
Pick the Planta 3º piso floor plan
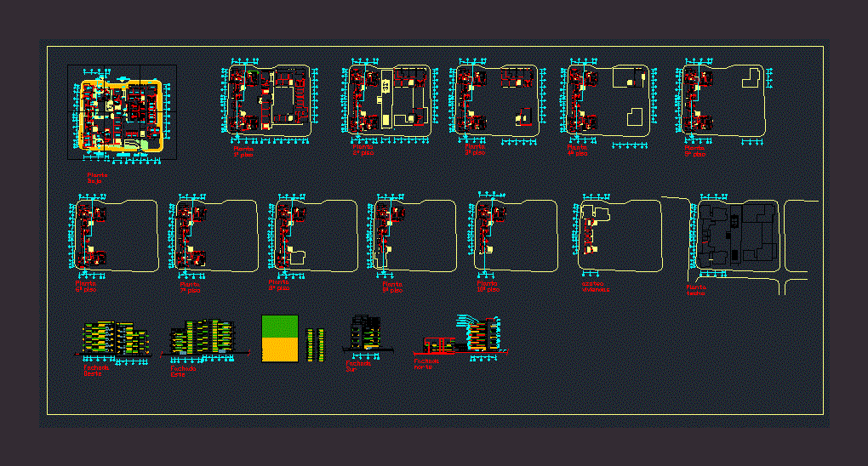point(497,99)
